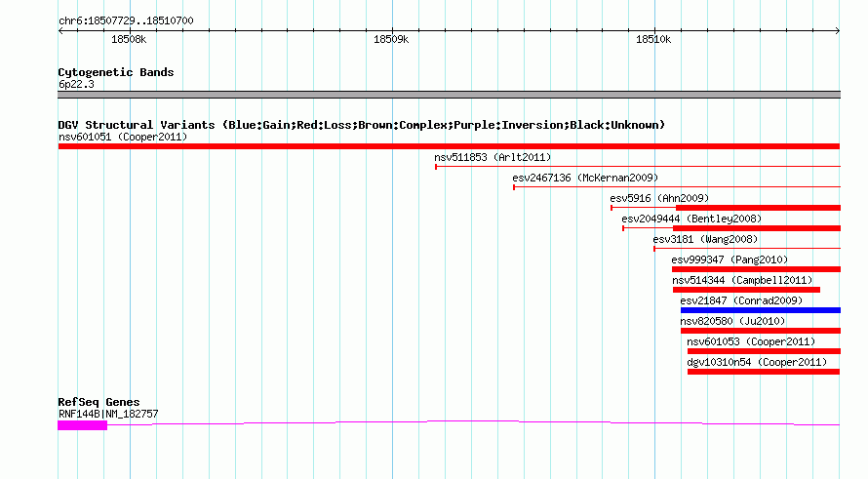The image size is (868, 479).
Task: Click the DGV Structural Variants track title
Action: click(362, 125)
